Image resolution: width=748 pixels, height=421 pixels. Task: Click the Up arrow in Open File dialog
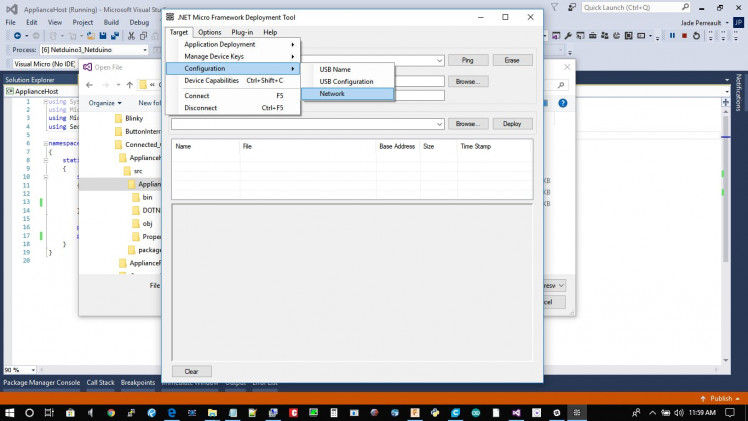pyautogui.click(x=130, y=85)
